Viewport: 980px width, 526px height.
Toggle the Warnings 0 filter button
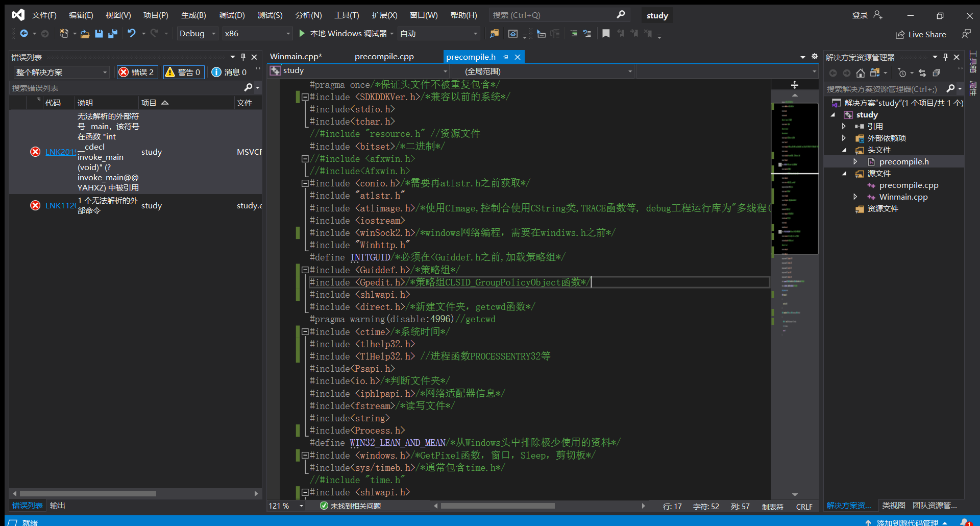coord(184,72)
